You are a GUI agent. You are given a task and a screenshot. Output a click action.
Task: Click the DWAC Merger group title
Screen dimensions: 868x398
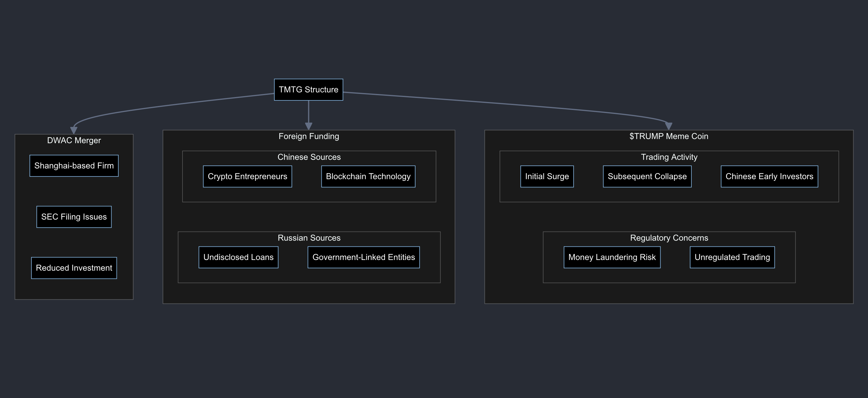74,140
